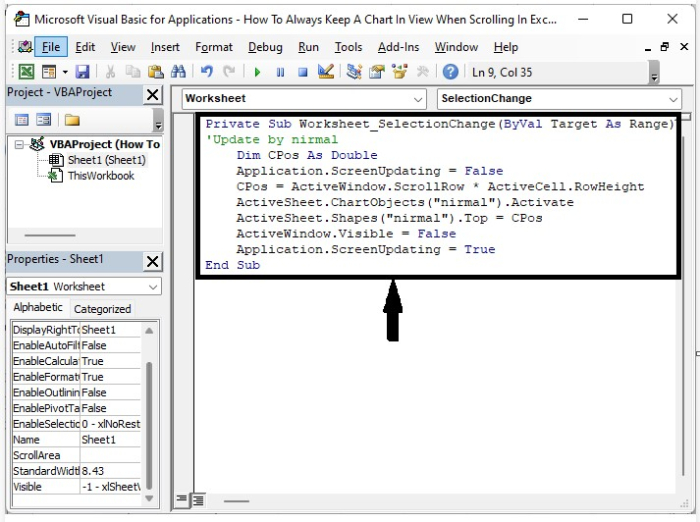Open the Add-Ins menu
Image resolution: width=700 pixels, height=522 pixels.
tap(398, 47)
